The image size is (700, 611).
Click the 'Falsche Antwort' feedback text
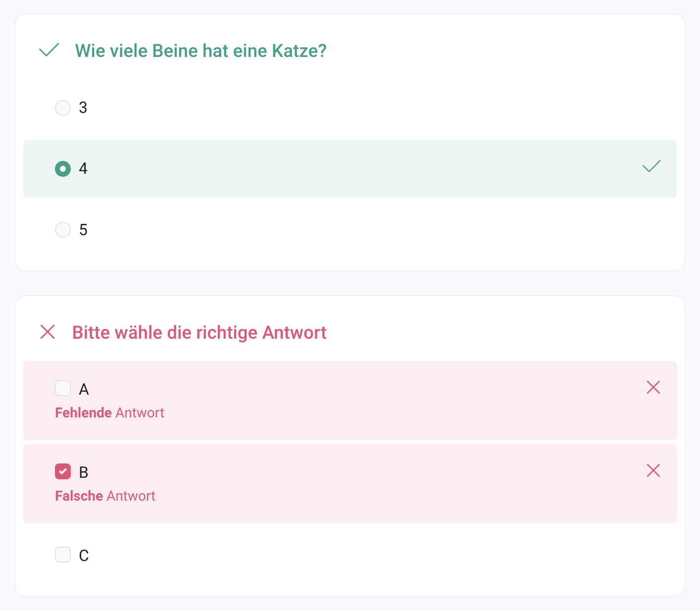(105, 496)
